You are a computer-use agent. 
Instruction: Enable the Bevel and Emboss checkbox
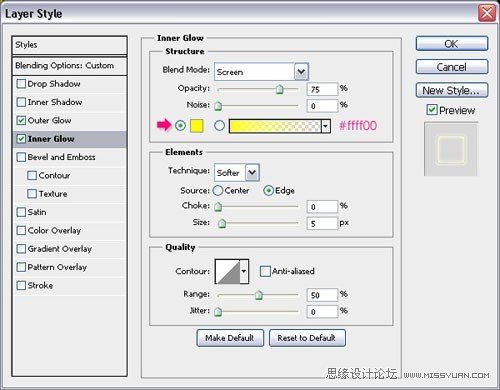[x=21, y=157]
